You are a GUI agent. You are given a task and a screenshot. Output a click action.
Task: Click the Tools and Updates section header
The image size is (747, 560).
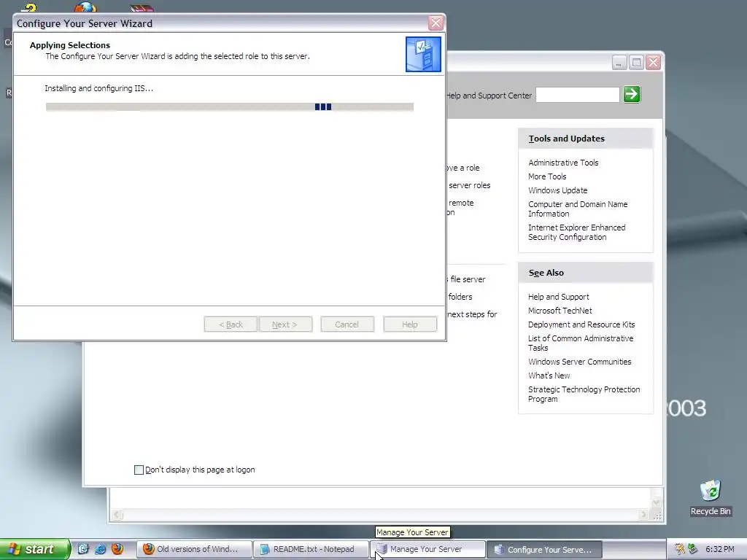pyautogui.click(x=586, y=139)
